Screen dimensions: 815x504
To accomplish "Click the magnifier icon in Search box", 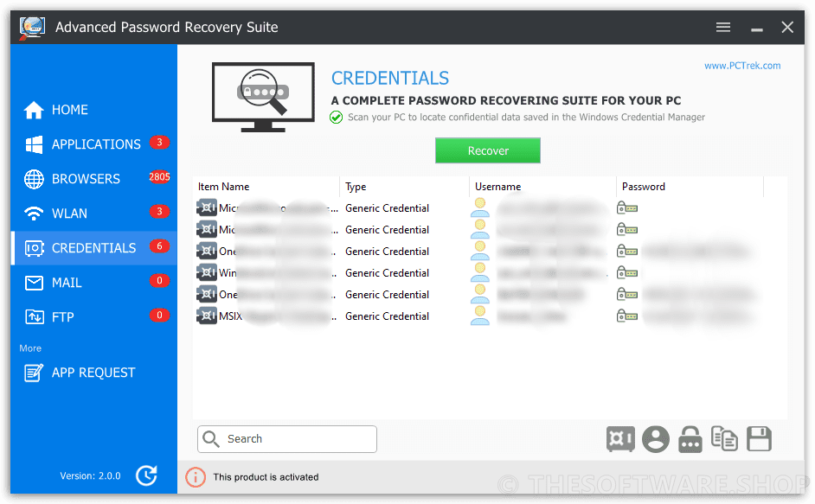I will tap(210, 439).
